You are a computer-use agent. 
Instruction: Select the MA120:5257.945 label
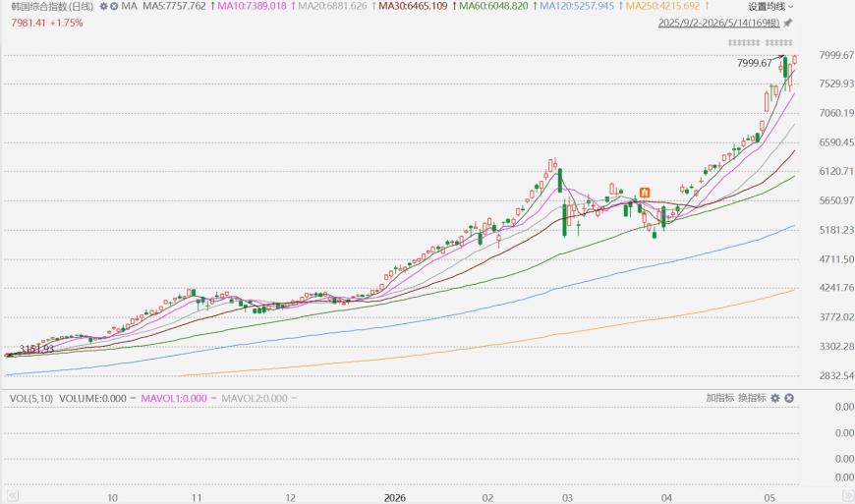(x=577, y=7)
